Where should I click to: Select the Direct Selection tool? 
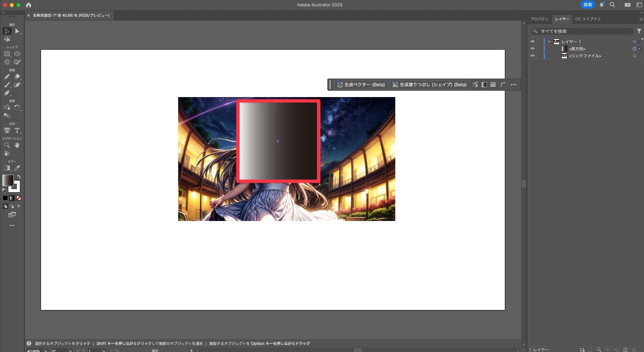click(x=17, y=31)
